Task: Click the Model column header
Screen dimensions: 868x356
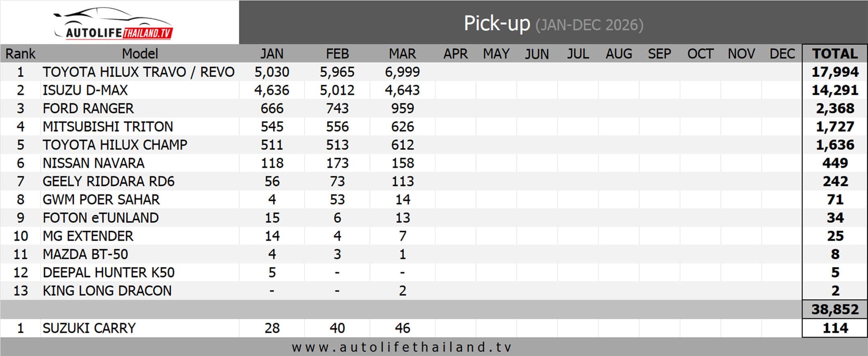Action: [x=140, y=53]
